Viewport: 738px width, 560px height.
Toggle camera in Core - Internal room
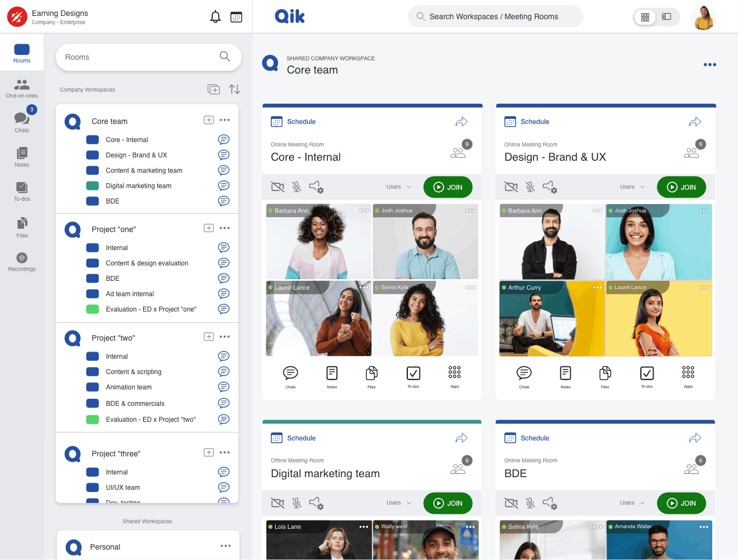[x=277, y=187]
